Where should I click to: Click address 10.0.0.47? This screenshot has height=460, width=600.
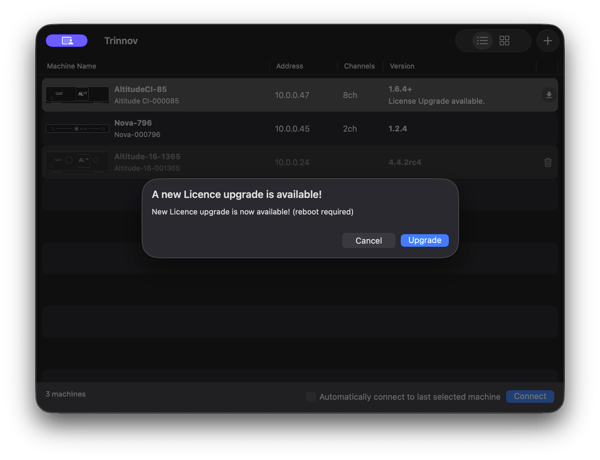292,95
